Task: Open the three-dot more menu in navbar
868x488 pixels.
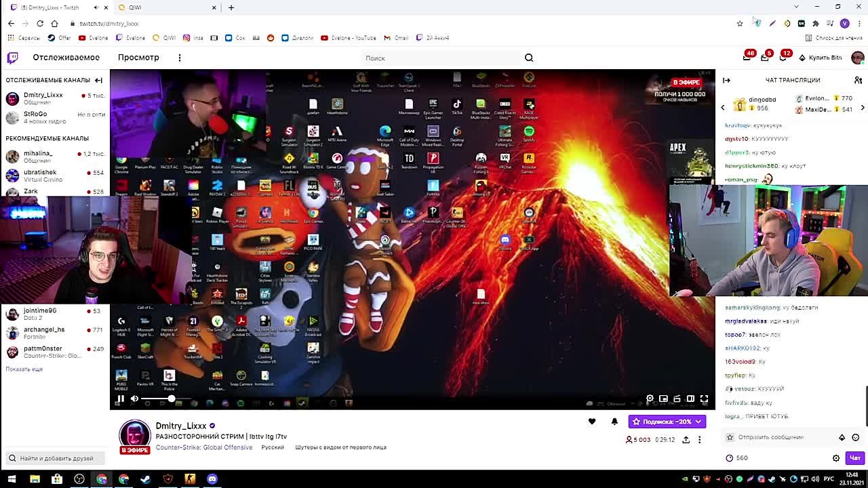Action: coord(180,58)
